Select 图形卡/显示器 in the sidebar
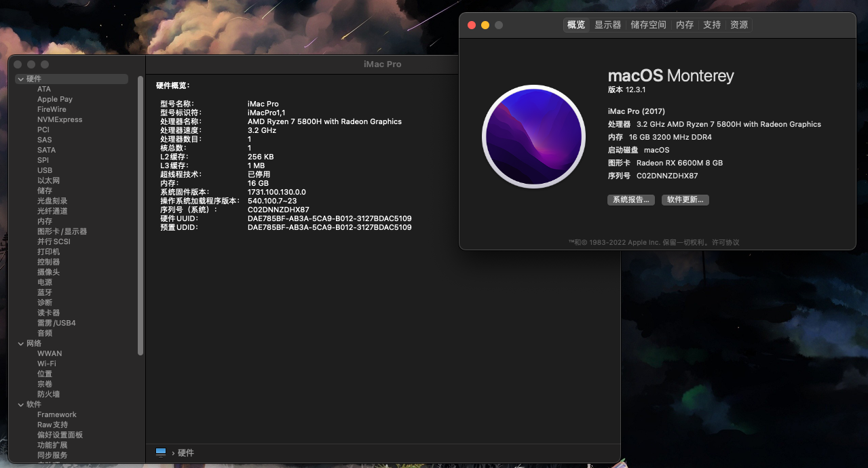The width and height of the screenshot is (868, 468). click(62, 231)
